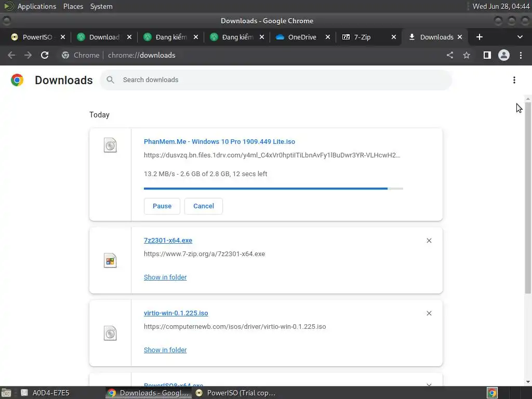Screen dimensions: 532x399
Task: Switch to the PowerISO tab
Action: click(x=37, y=37)
